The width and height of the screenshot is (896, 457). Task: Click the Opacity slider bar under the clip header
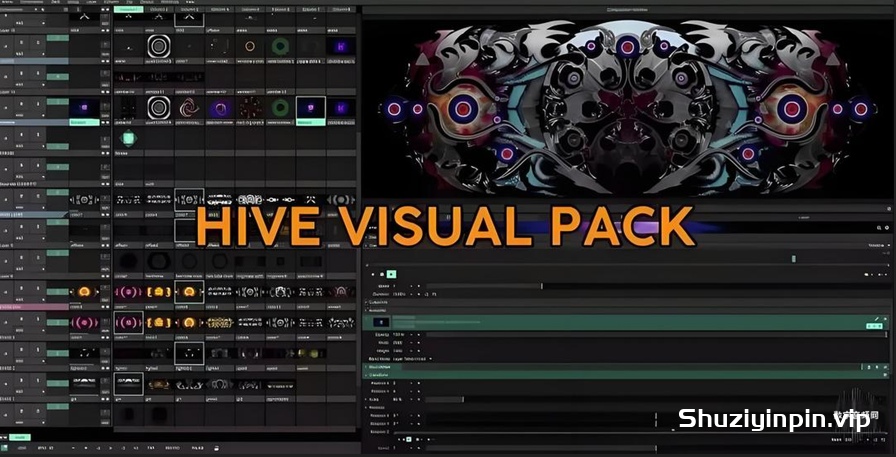657,334
